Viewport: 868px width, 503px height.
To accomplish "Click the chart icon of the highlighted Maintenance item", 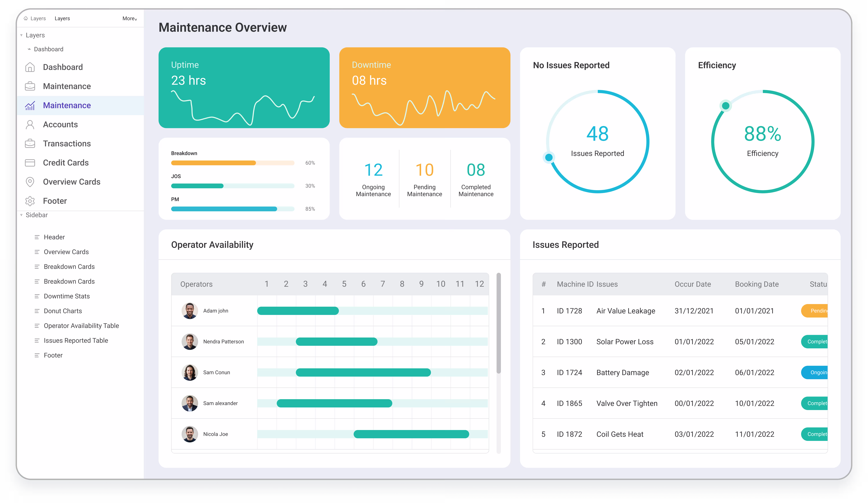I will click(30, 105).
